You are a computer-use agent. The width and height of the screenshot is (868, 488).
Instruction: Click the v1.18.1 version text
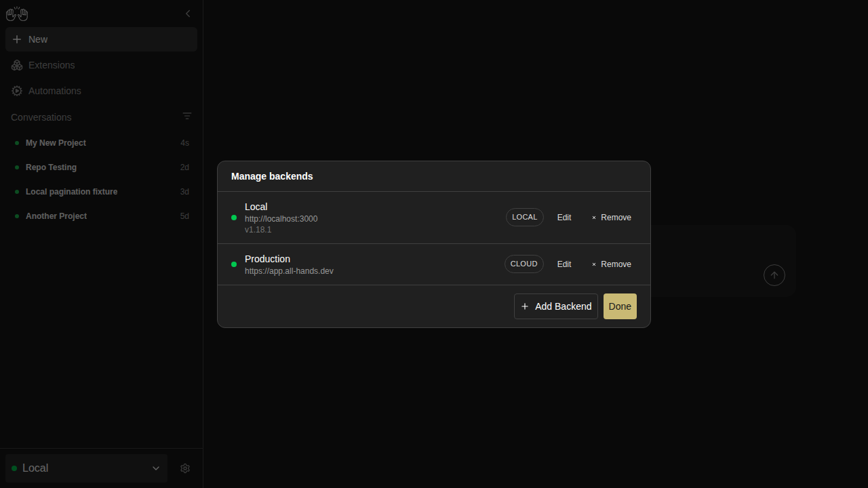(258, 230)
